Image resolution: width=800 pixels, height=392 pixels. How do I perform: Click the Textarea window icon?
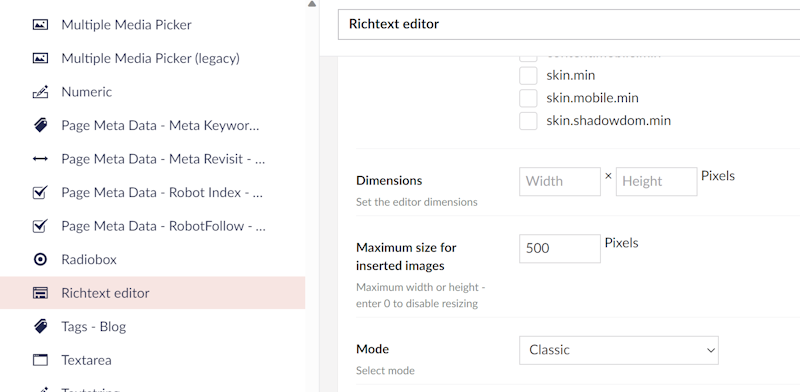point(40,360)
